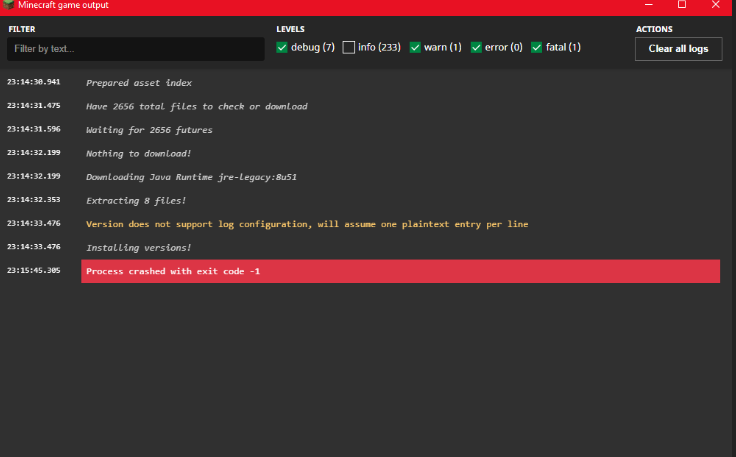Click the timestamp 23:15:45.305
Viewport: 736px width, 457px height.
(x=34, y=270)
